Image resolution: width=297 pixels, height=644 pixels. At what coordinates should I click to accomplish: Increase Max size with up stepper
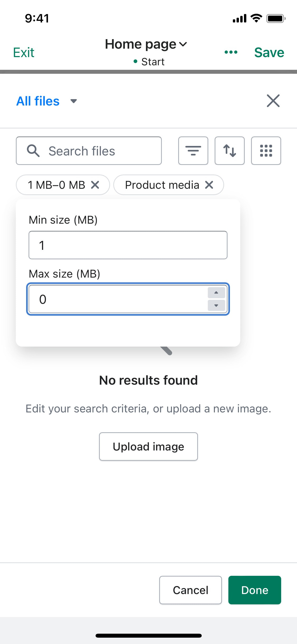[x=216, y=292]
